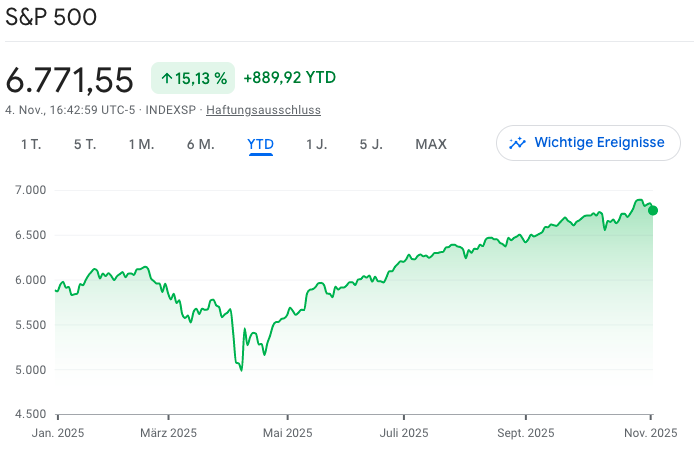Click the Jan. 2025 axis label
The width and height of the screenshot is (694, 452).
58,433
